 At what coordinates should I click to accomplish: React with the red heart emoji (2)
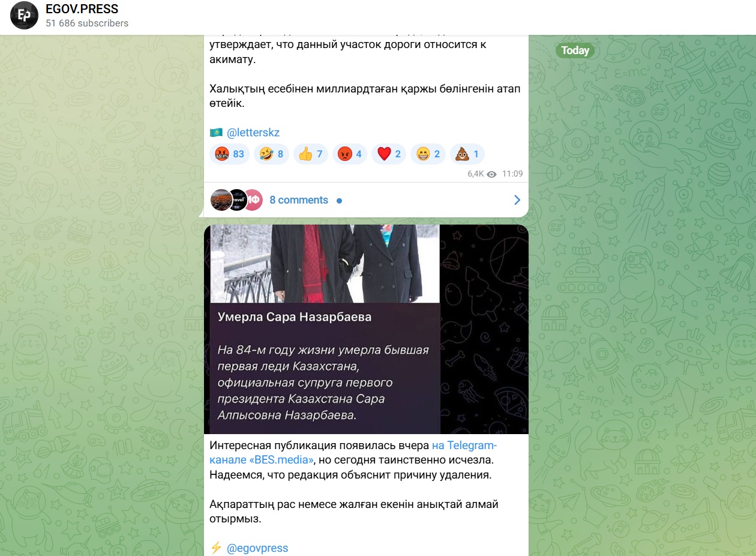(x=389, y=154)
